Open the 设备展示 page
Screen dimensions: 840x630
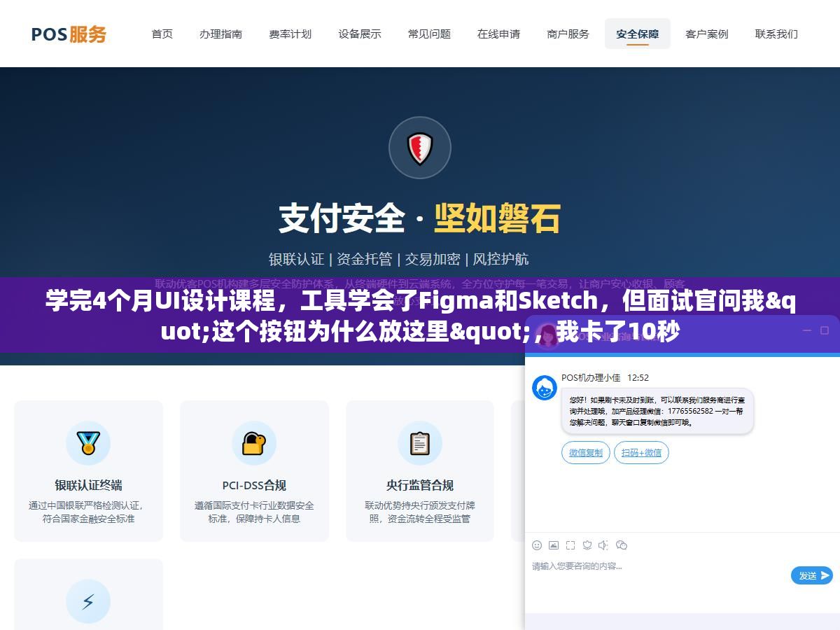tap(360, 34)
